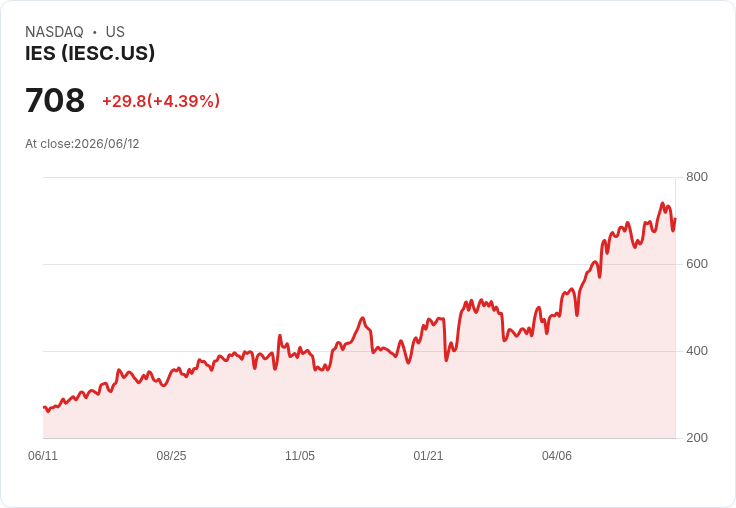Click the leftmost start of the price line
Image resolution: width=736 pixels, height=508 pixels.
click(x=44, y=408)
